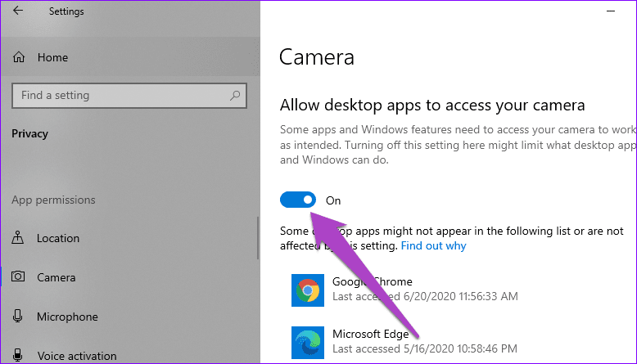Open the 'Find out why' link
This screenshot has width=637, height=364.
click(x=433, y=246)
